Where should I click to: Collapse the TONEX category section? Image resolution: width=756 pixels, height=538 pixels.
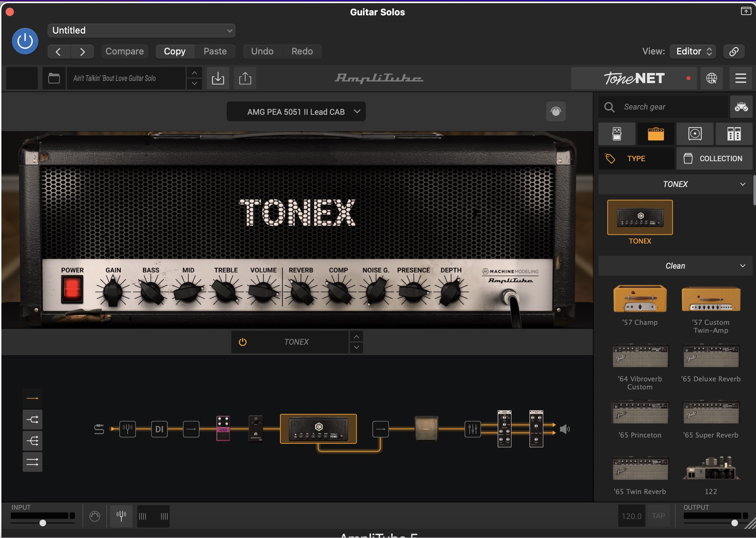point(675,184)
